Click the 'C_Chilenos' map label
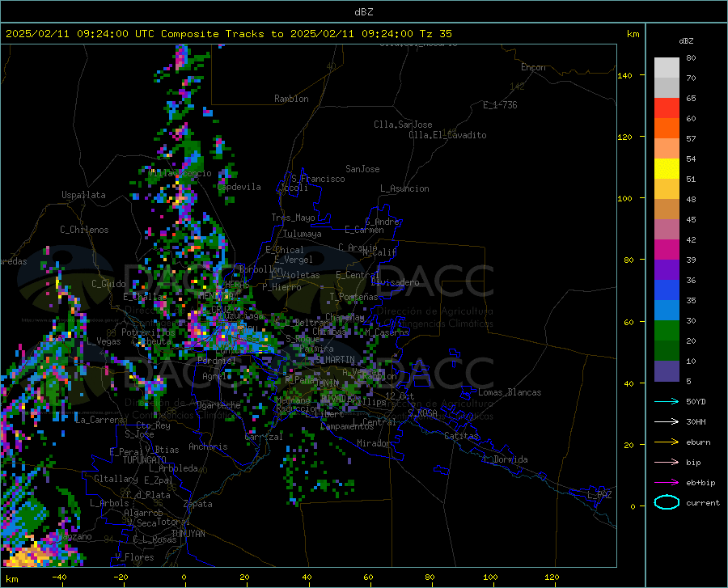The height and width of the screenshot is (588, 728). (84, 230)
